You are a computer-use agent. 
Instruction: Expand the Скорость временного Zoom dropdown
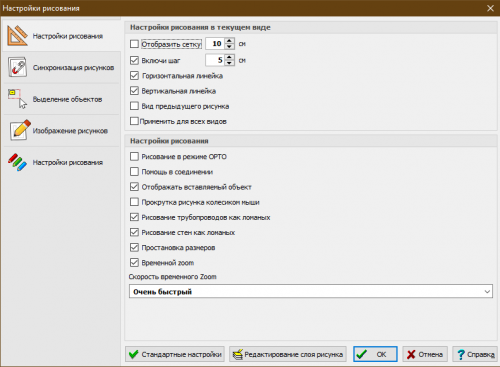[x=311, y=291]
